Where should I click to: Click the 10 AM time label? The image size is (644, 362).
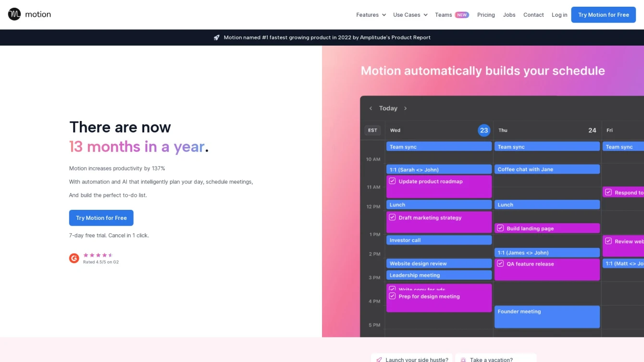tap(373, 159)
